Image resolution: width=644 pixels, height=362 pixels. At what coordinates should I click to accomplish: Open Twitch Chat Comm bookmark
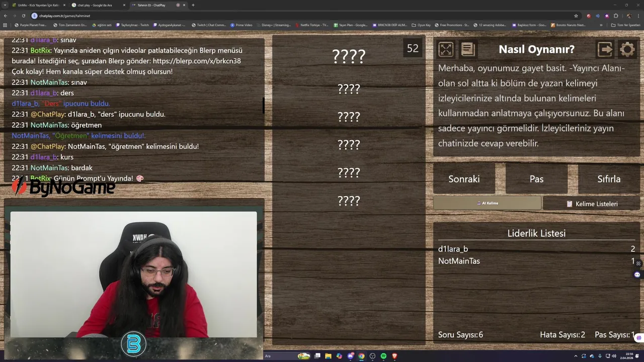[209, 25]
